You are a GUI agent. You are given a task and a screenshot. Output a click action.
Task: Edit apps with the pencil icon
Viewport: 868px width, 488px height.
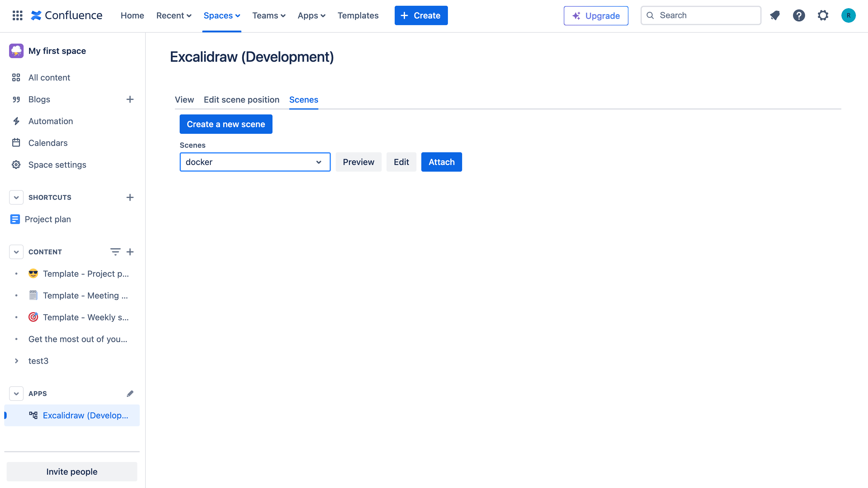click(130, 394)
